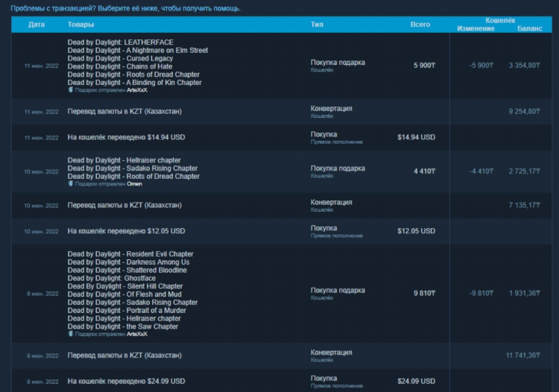Select 'Hellraiser chapter' in 8 июн. purchase
This screenshot has width=559, height=392.
coord(124,318)
